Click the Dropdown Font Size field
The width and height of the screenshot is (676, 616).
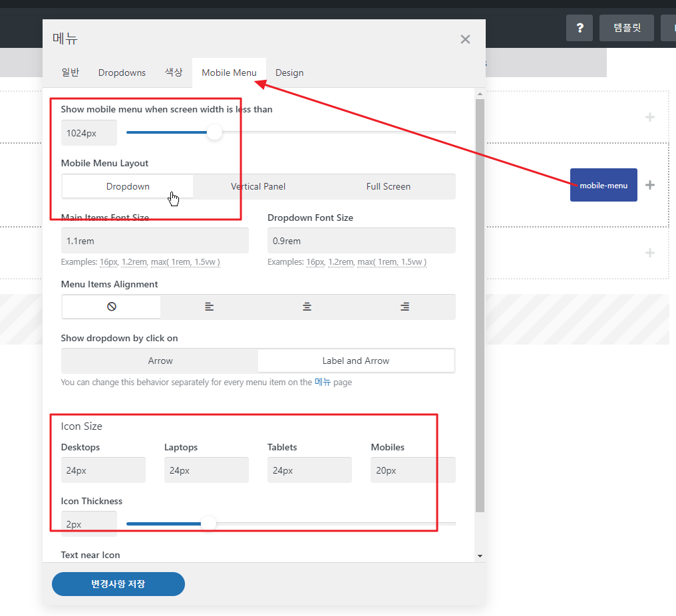(x=361, y=241)
